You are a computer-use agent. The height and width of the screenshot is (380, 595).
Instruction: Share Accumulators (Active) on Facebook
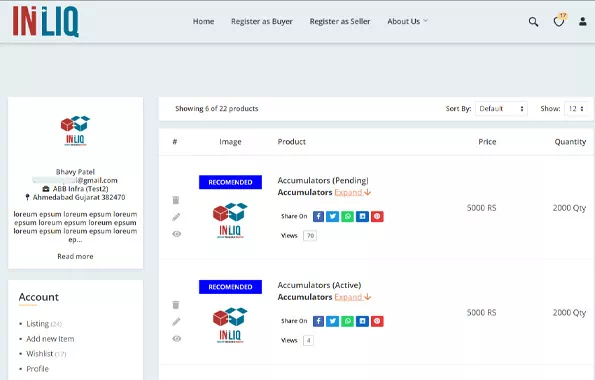pos(318,321)
